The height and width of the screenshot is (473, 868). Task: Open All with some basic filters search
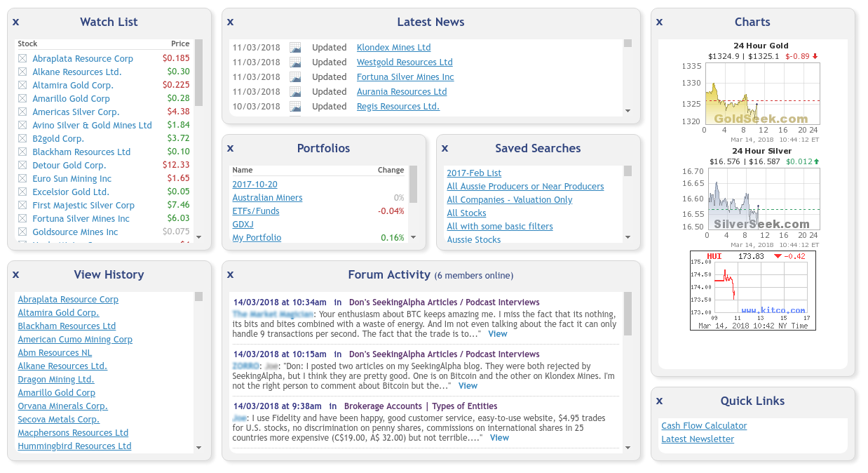coord(500,227)
